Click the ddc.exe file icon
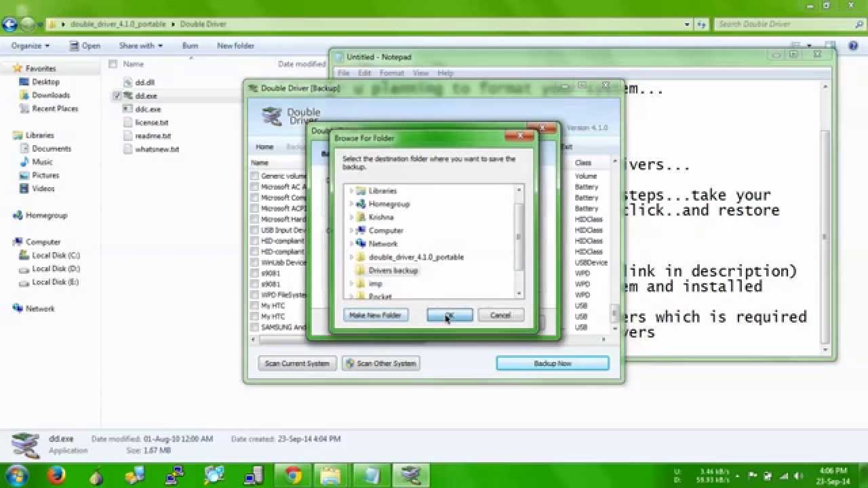 click(x=127, y=109)
